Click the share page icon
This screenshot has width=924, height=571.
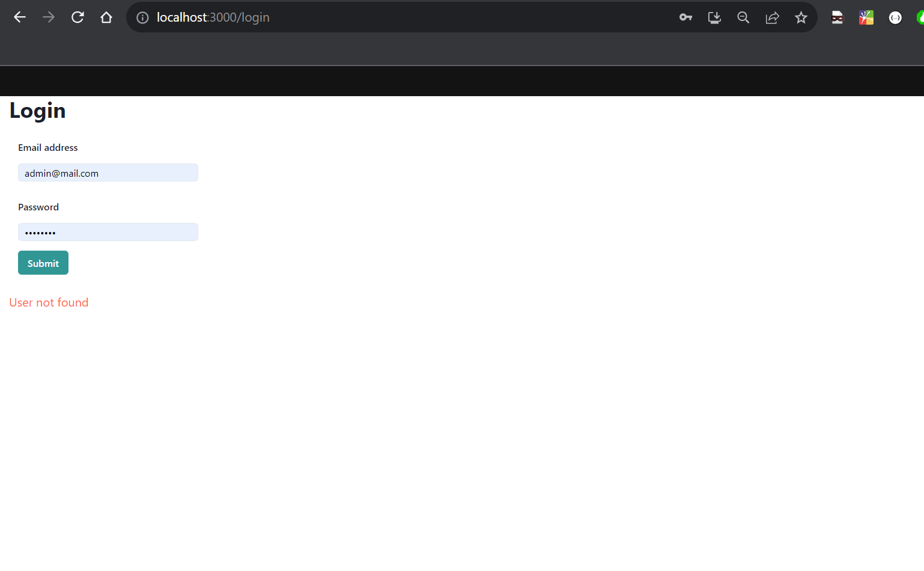(772, 17)
